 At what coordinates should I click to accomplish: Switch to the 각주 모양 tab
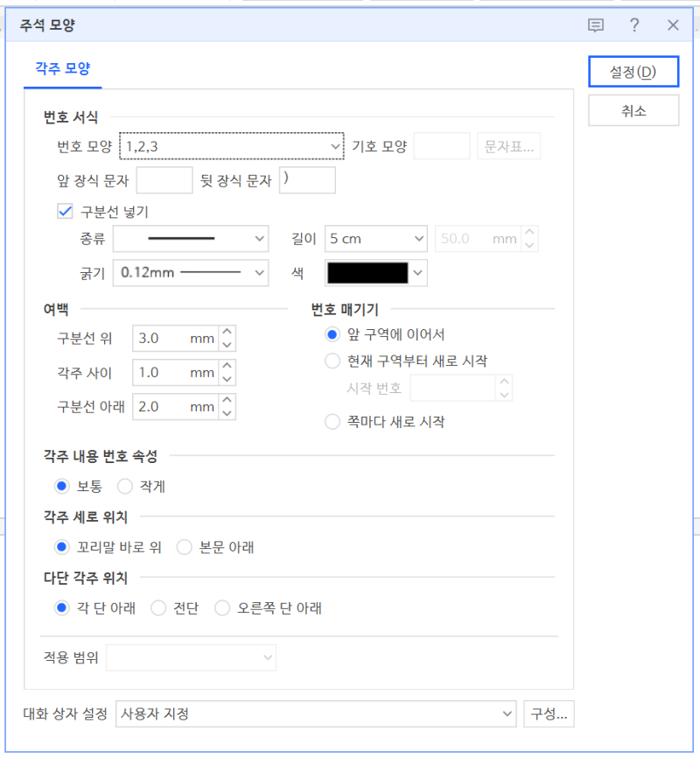tap(63, 68)
